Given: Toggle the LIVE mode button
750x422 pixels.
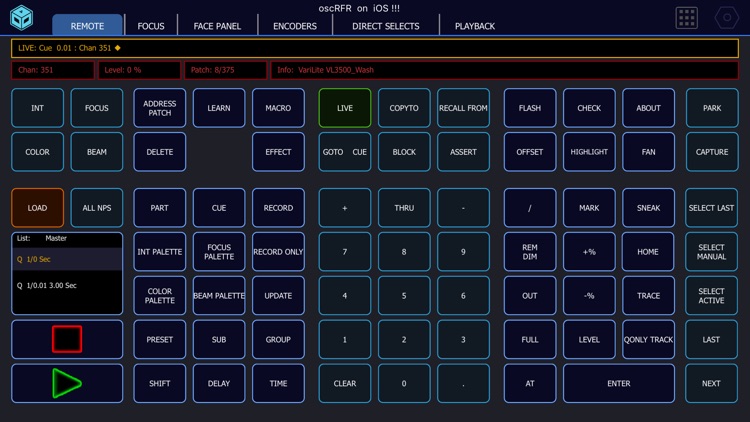Looking at the screenshot, I should [x=344, y=108].
